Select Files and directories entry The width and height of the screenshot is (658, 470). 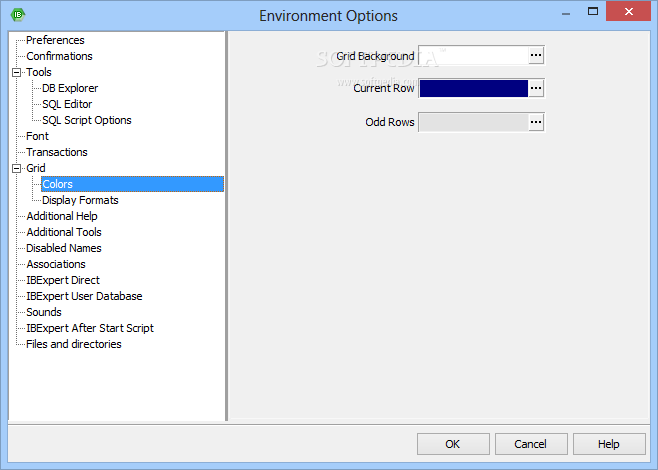pyautogui.click(x=74, y=344)
